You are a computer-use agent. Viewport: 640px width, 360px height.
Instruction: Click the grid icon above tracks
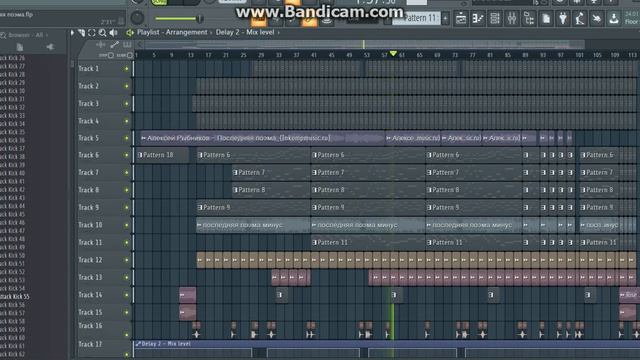(127, 44)
